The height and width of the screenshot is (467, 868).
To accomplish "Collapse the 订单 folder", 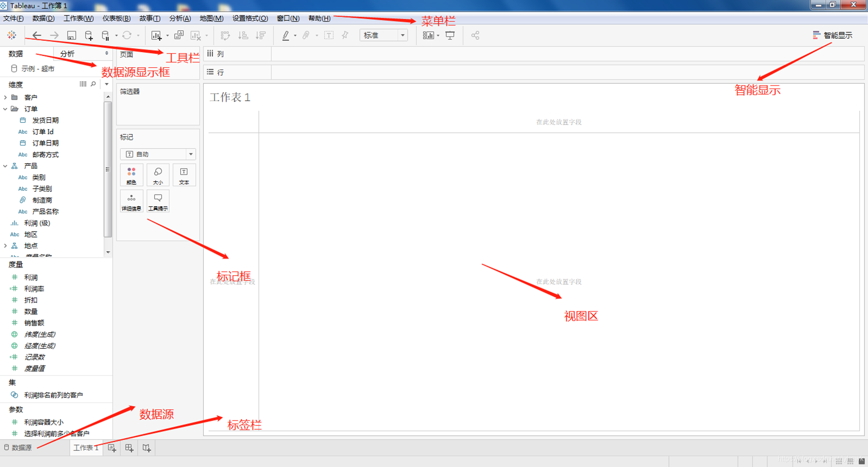I will tap(5, 108).
